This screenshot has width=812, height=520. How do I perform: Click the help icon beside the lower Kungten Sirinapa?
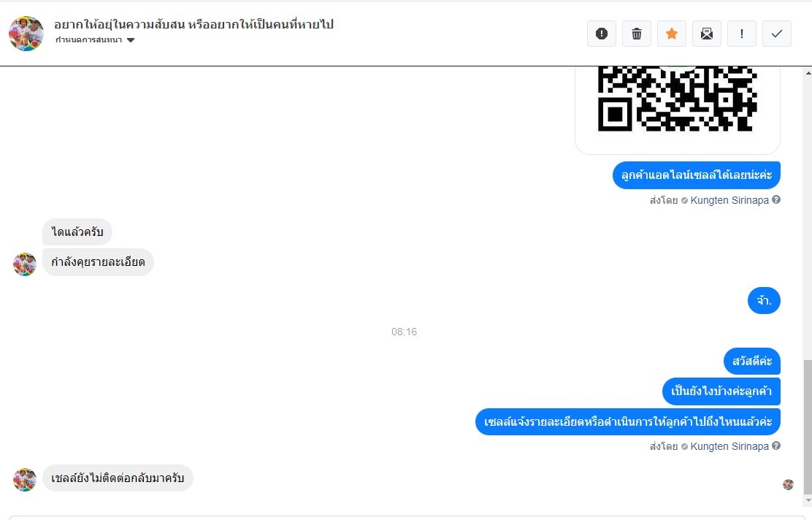click(775, 446)
